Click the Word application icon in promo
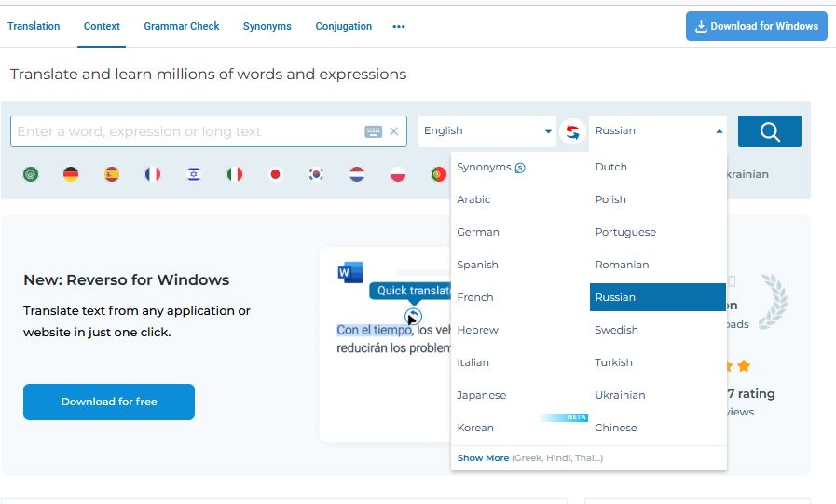The width and height of the screenshot is (836, 504). click(350, 272)
